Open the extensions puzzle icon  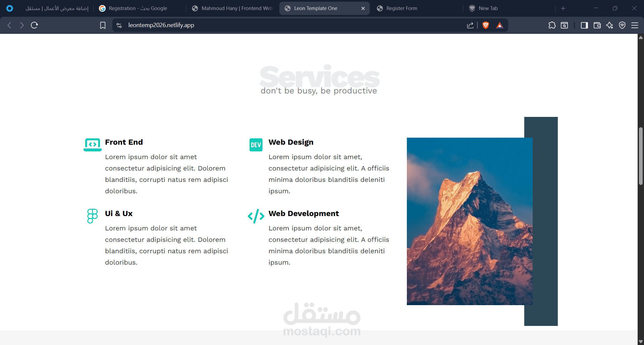(552, 25)
